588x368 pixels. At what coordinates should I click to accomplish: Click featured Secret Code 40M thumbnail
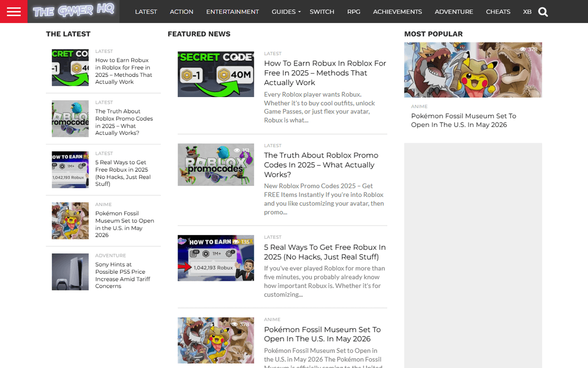(x=216, y=74)
